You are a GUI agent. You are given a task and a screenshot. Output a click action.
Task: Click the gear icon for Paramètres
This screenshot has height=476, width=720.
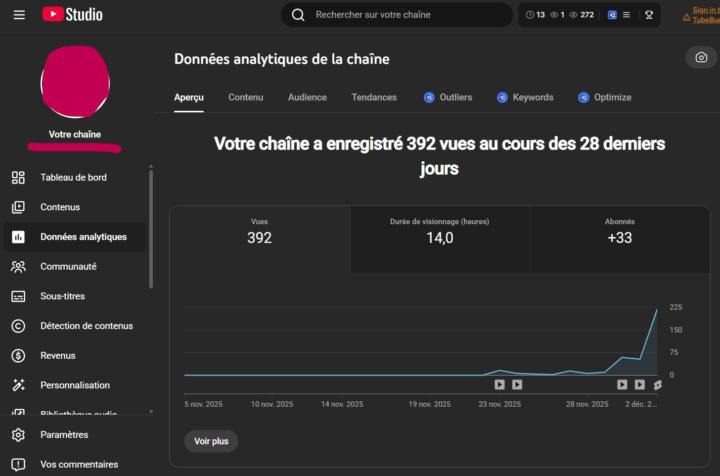point(18,435)
